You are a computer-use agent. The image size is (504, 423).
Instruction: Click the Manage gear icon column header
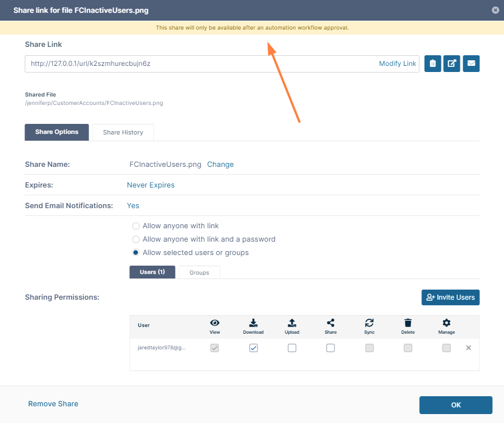(447, 323)
